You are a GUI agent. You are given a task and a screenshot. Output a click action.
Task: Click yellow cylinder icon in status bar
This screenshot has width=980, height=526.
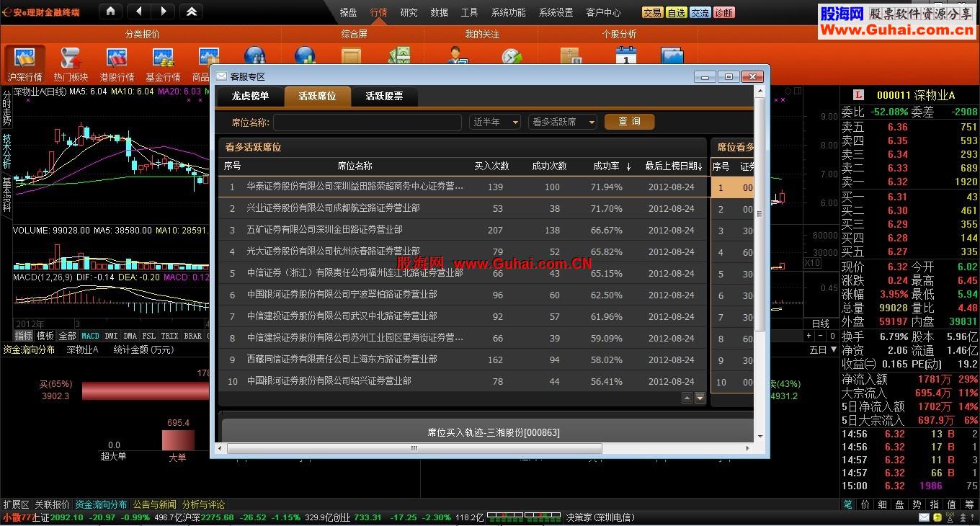[x=937, y=517]
